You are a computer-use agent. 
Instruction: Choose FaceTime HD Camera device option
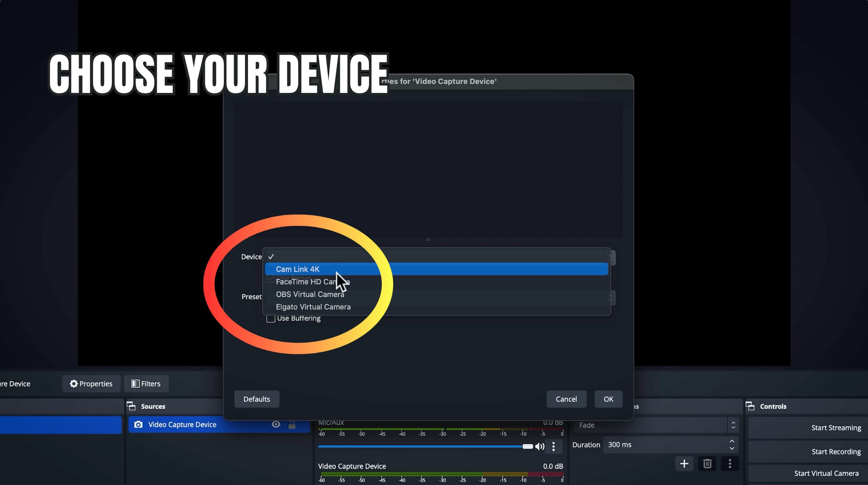coord(437,282)
